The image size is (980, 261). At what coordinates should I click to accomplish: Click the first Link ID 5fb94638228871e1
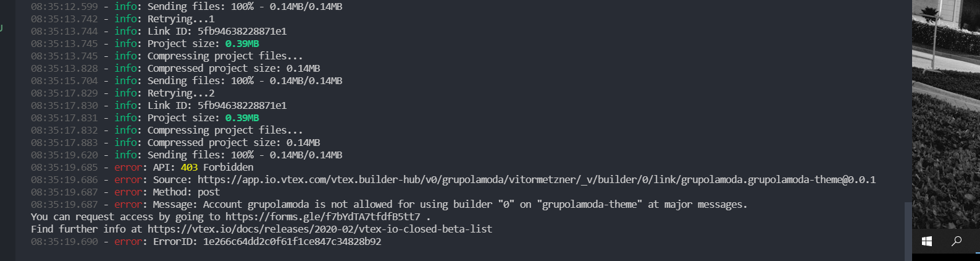click(x=241, y=32)
